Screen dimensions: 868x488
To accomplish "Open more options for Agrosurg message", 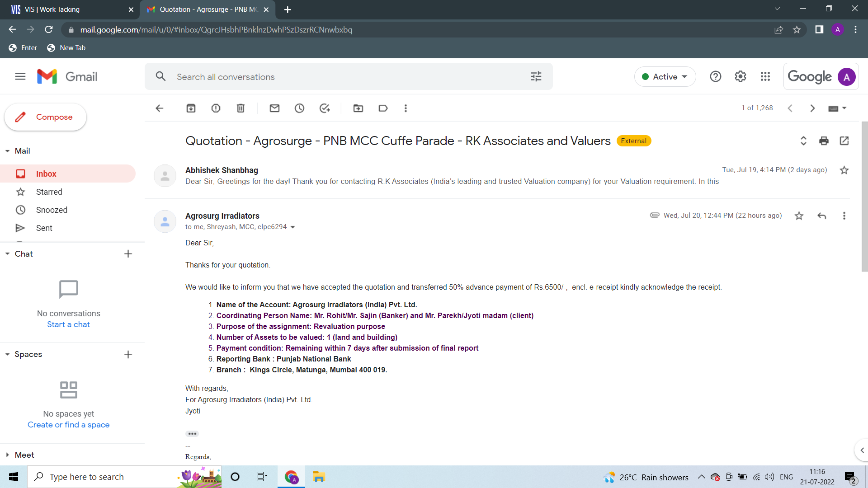I will tap(844, 216).
